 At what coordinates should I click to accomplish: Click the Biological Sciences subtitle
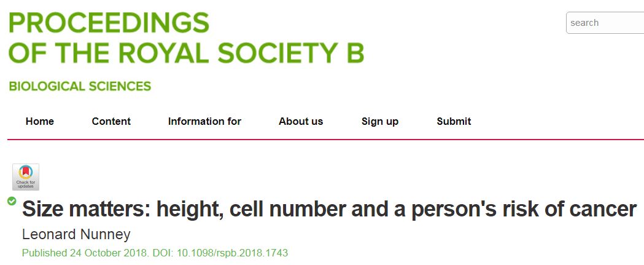(80, 86)
